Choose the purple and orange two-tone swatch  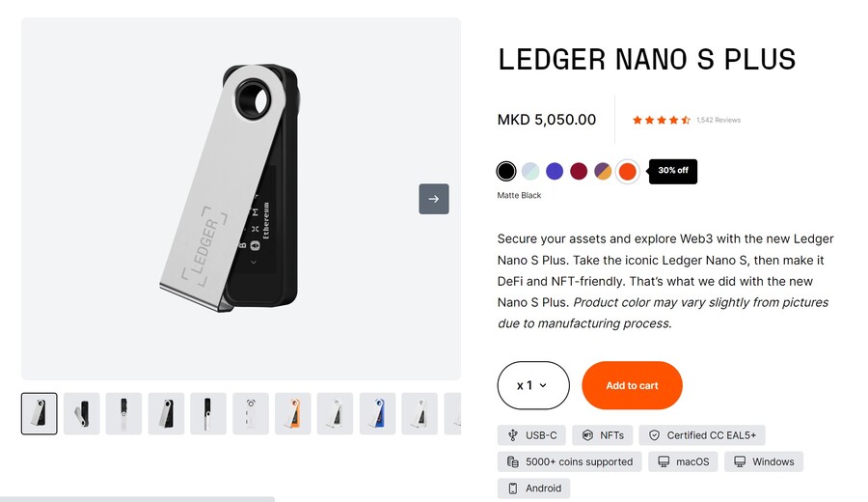coord(603,172)
